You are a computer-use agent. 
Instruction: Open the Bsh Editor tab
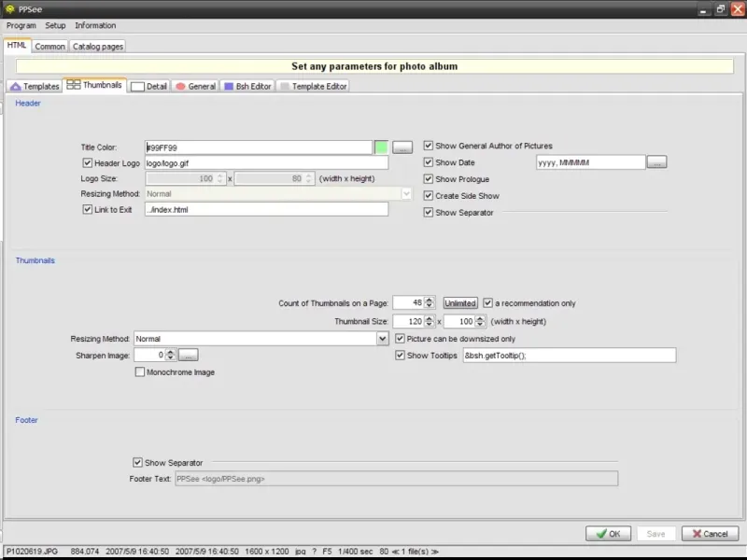click(247, 86)
